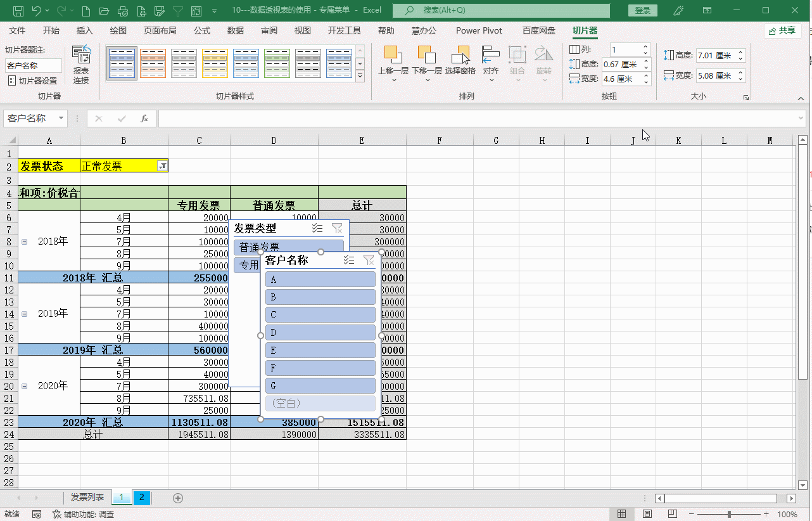The height and width of the screenshot is (521, 812).
Task: Click the 总计 column header cell
Action: 362,205
